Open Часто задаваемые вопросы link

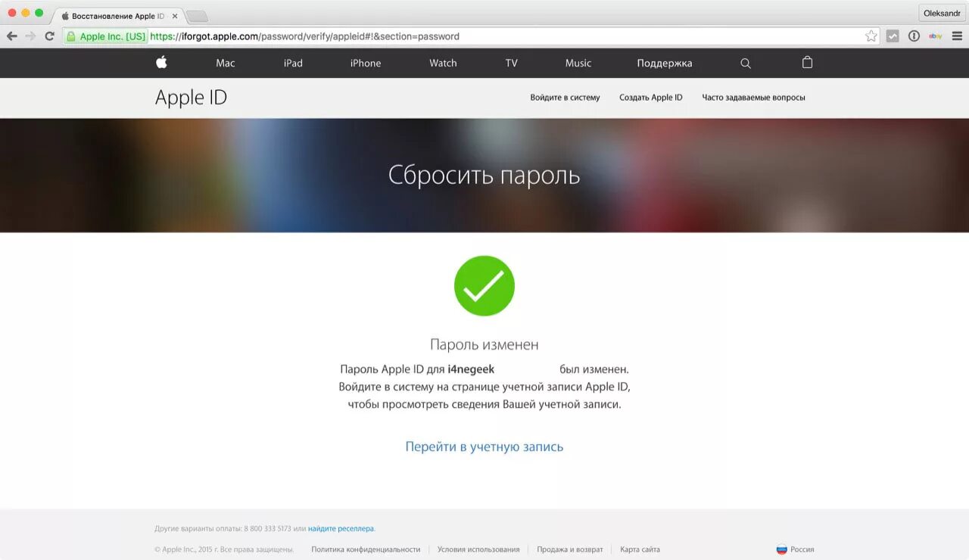(753, 98)
